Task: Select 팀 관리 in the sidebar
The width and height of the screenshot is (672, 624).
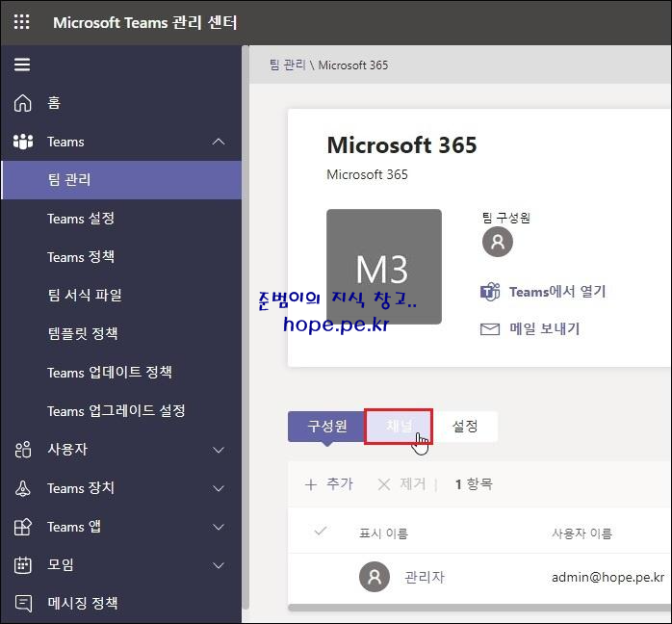Action: pos(121,180)
